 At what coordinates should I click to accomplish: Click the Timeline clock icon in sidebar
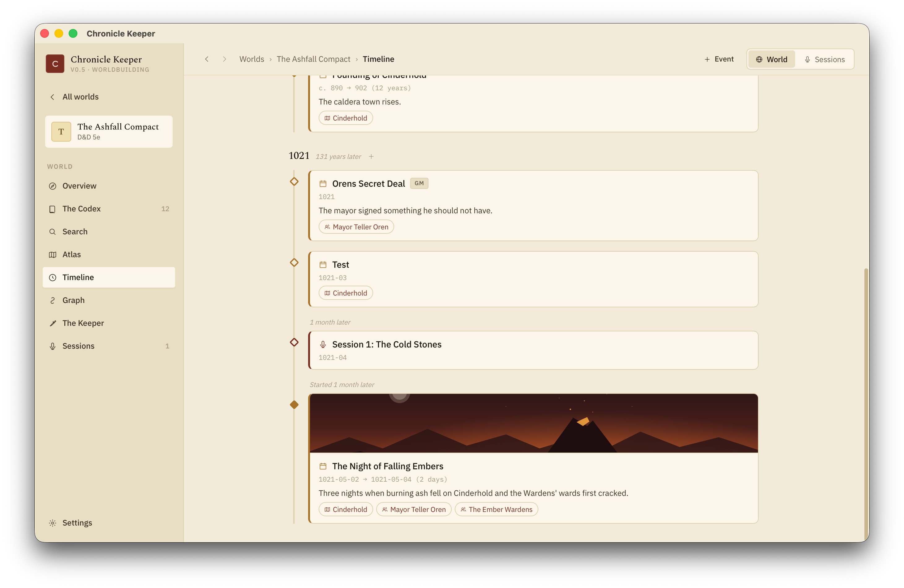pyautogui.click(x=52, y=278)
